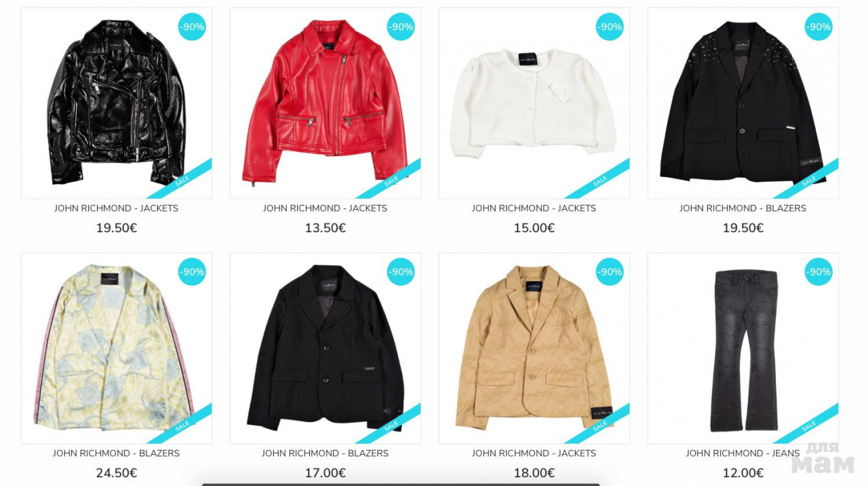Click SALE ribbon on the floral blazer
The width and height of the screenshot is (868, 486).
click(181, 425)
